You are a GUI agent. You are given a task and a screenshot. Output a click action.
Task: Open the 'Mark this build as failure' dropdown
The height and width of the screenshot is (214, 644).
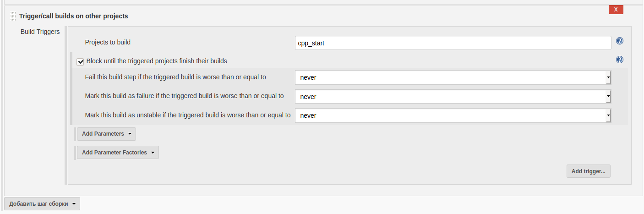point(453,97)
